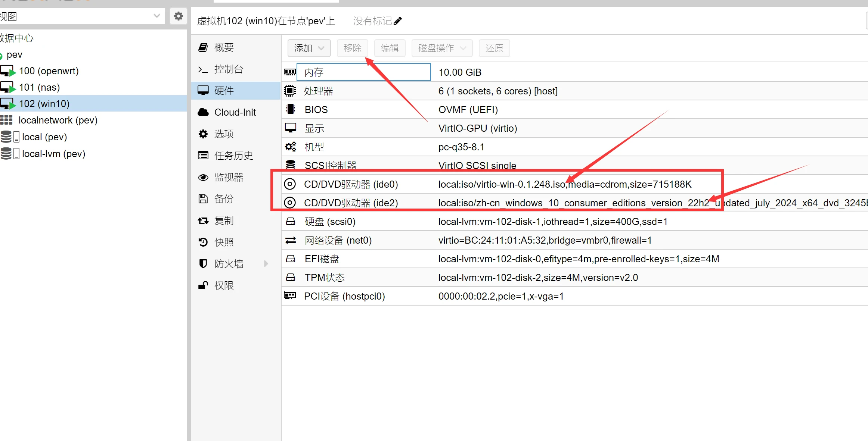
Task: Select the SCSI控制器 hardware row
Action: (x=575, y=165)
